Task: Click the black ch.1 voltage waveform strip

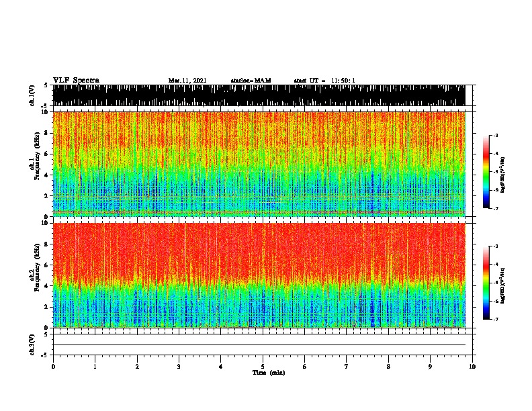Action: click(x=259, y=95)
